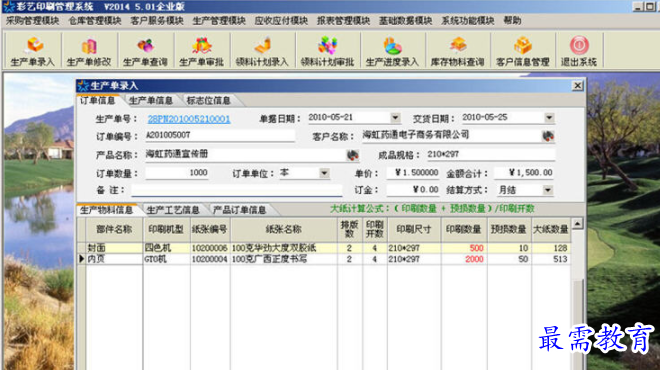Viewport: 660px width, 370px height.
Task: Click 部件名称 column header
Action: 114,229
